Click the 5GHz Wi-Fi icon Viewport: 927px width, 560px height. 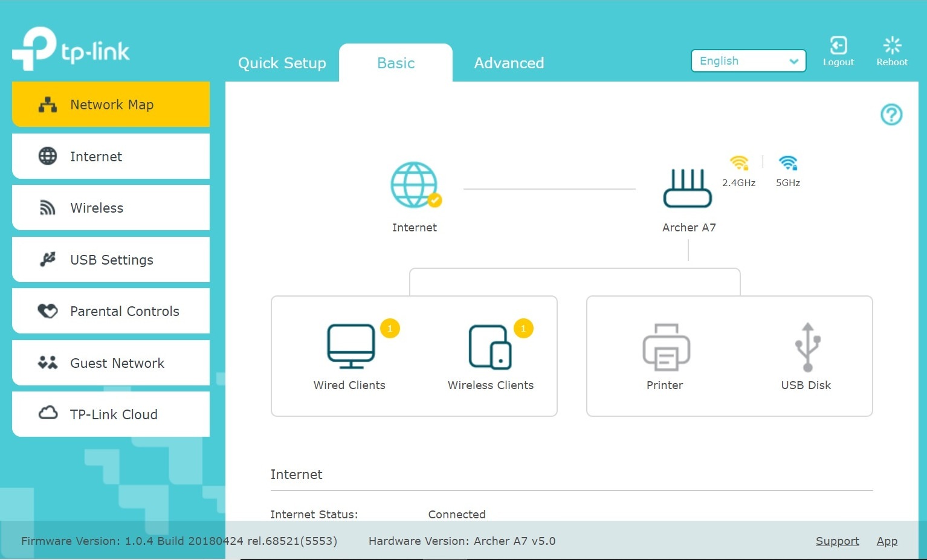(x=788, y=163)
